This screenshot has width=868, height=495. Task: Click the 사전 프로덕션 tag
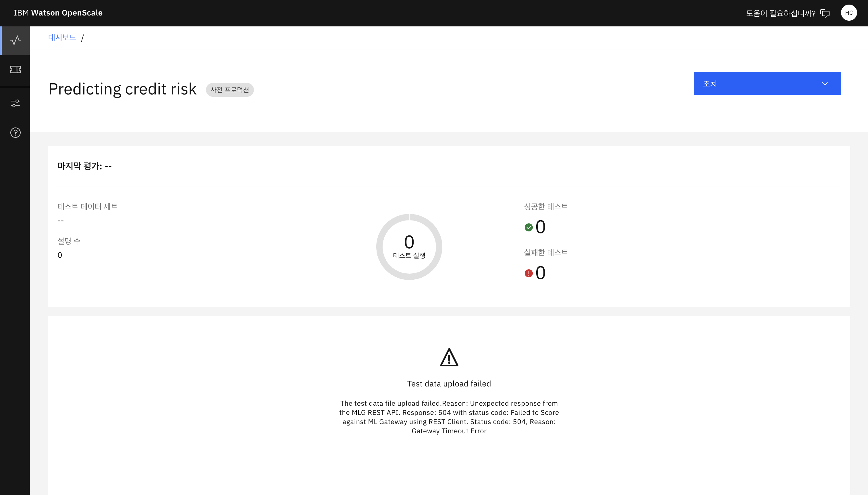click(x=230, y=90)
